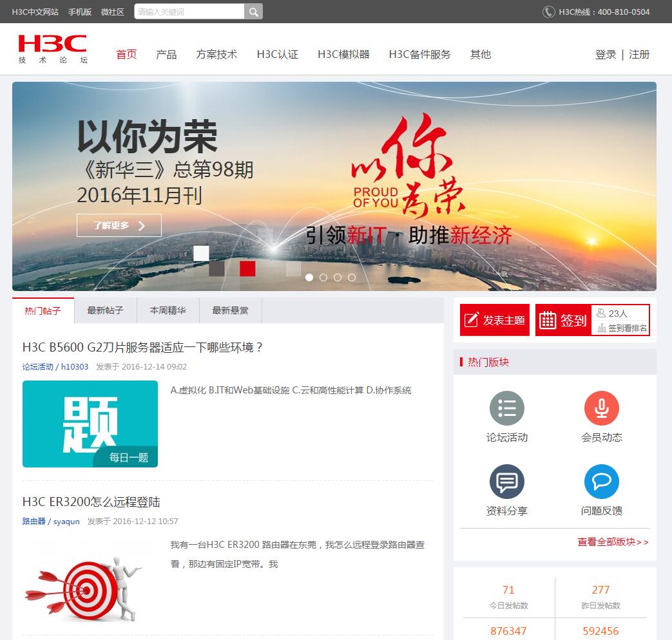Select the first banner carousel dot
The height and width of the screenshot is (640, 672).
(309, 278)
